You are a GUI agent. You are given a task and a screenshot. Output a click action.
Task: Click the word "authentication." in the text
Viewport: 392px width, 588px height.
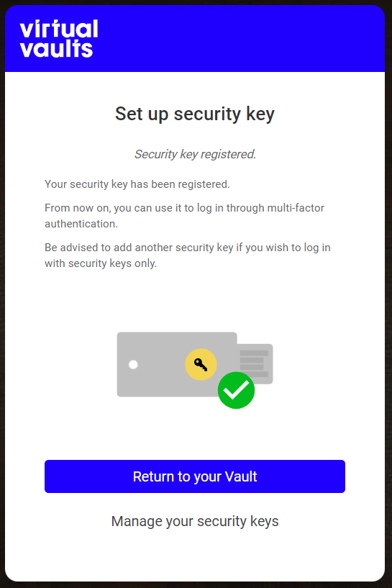click(81, 224)
